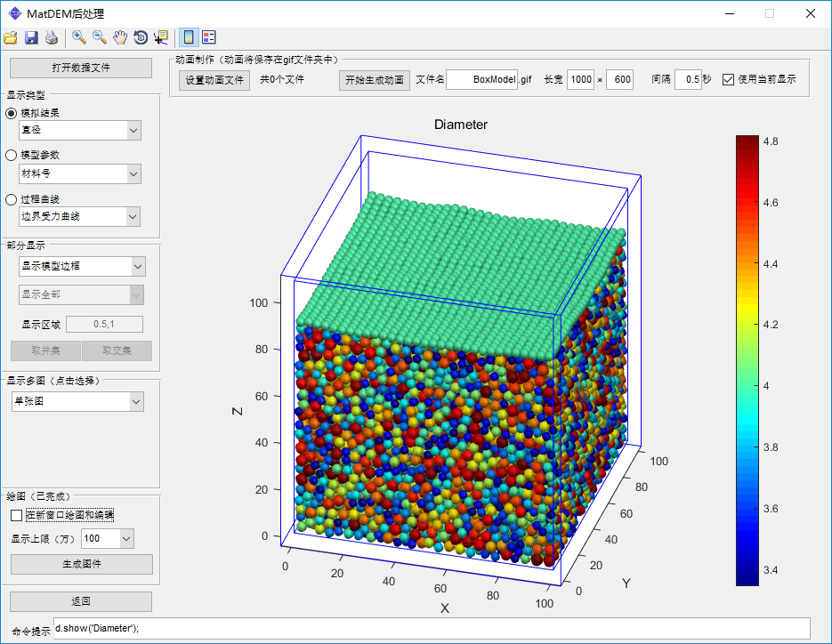The width and height of the screenshot is (832, 644).
Task: Toggle the legend toolbar icon
Action: [x=209, y=37]
